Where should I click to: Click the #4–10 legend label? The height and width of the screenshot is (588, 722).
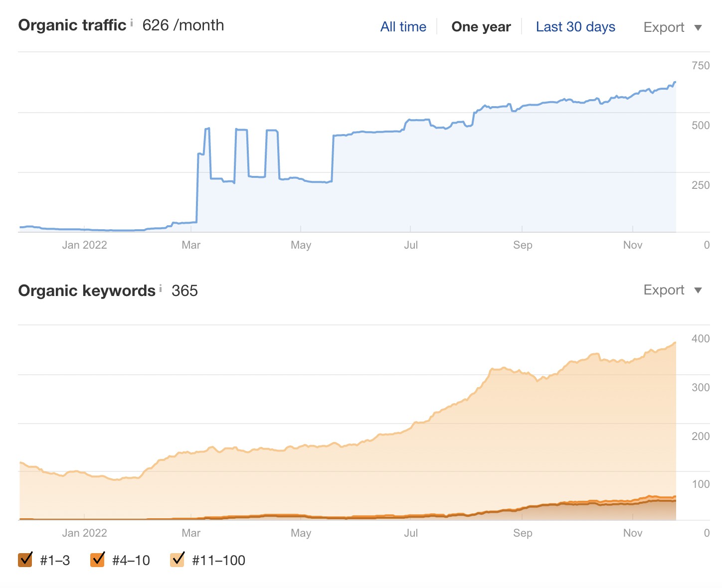point(131,561)
